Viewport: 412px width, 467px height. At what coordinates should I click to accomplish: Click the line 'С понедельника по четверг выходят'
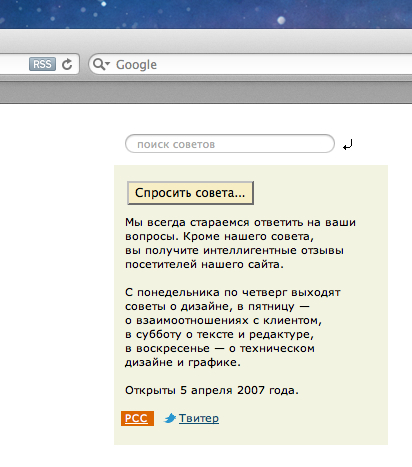[233, 292]
